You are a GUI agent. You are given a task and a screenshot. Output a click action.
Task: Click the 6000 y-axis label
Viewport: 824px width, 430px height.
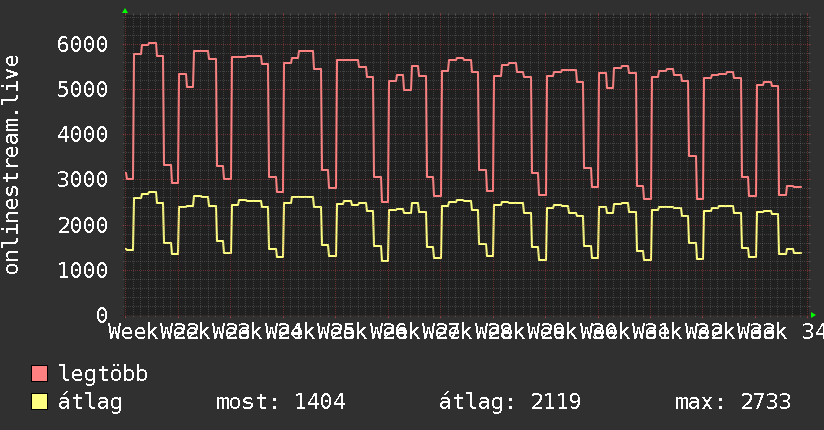(83, 44)
